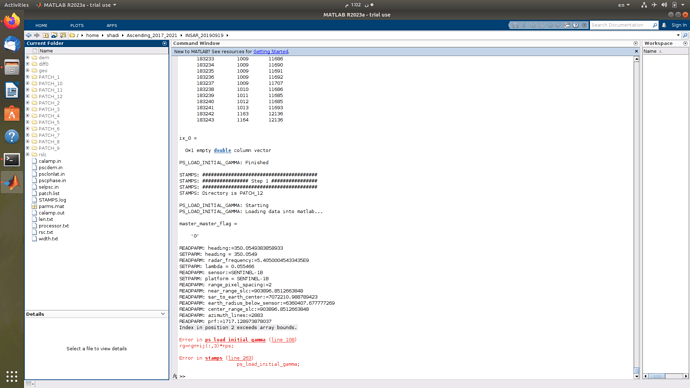Image resolution: width=690 pixels, height=388 pixels.
Task: Dismiss the New to MATLAB banner
Action: (x=636, y=51)
